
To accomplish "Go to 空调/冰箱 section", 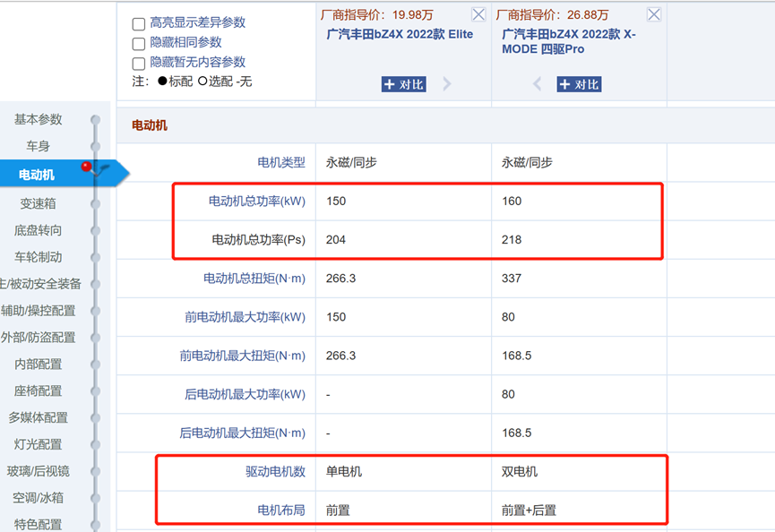I will (38, 498).
